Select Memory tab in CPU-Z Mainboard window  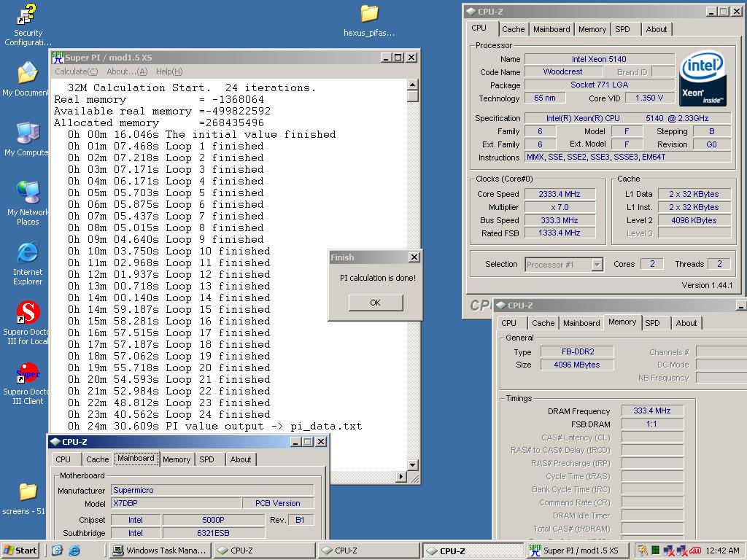point(177,459)
